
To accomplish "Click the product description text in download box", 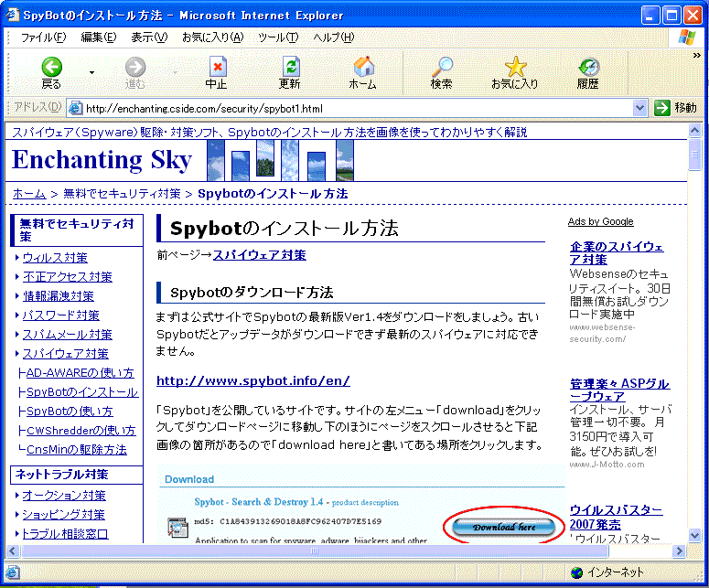I will coord(365,503).
